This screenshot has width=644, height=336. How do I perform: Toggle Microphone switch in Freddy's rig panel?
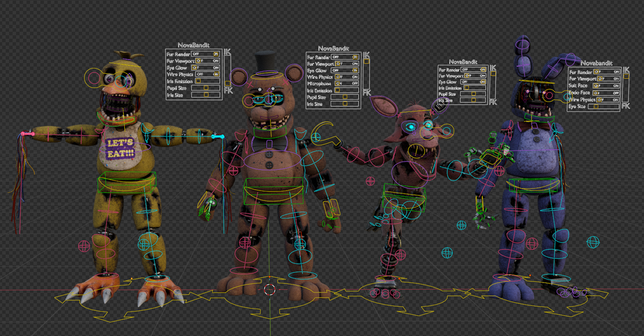[347, 83]
